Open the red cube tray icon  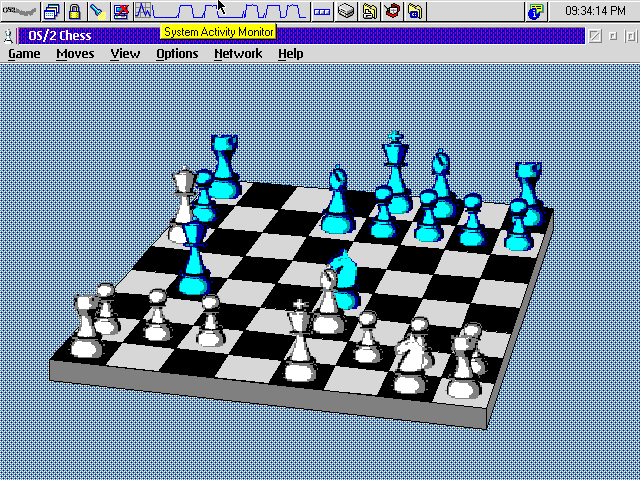point(392,11)
